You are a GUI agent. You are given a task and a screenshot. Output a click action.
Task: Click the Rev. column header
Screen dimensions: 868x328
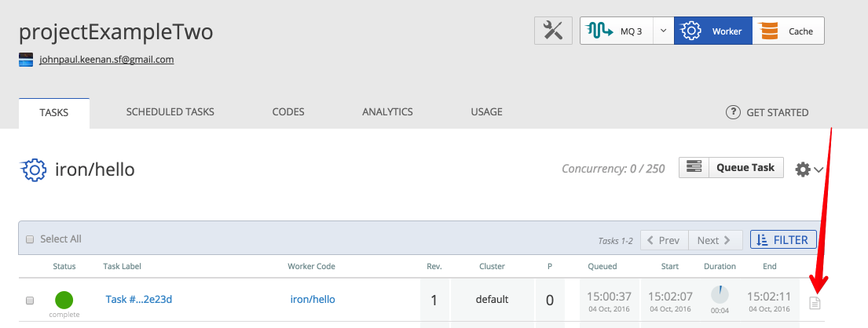[434, 266]
